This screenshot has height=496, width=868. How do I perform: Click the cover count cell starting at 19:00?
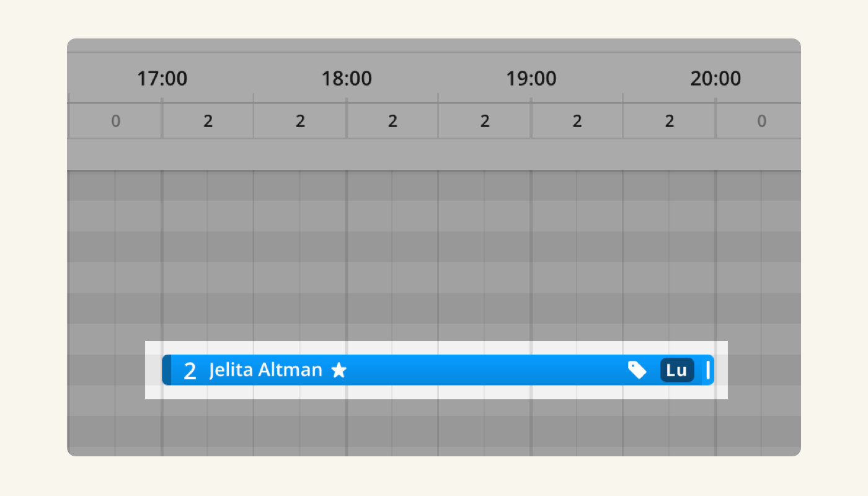tap(577, 121)
